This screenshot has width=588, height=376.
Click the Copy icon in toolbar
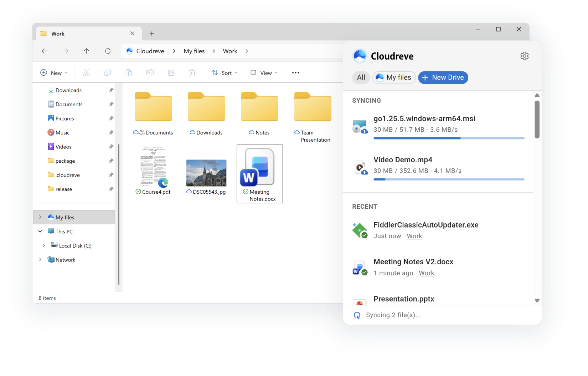(x=107, y=73)
